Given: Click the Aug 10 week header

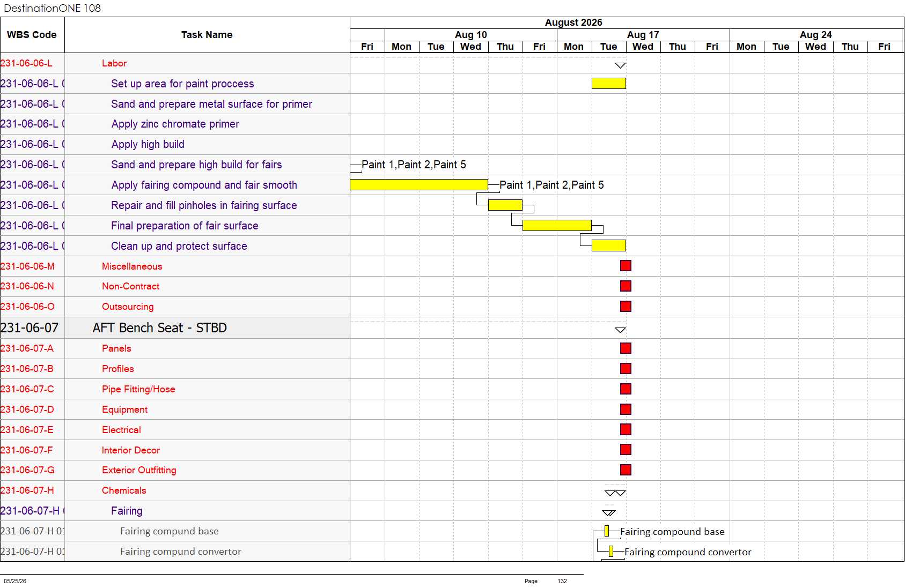Looking at the screenshot, I should pos(471,35).
